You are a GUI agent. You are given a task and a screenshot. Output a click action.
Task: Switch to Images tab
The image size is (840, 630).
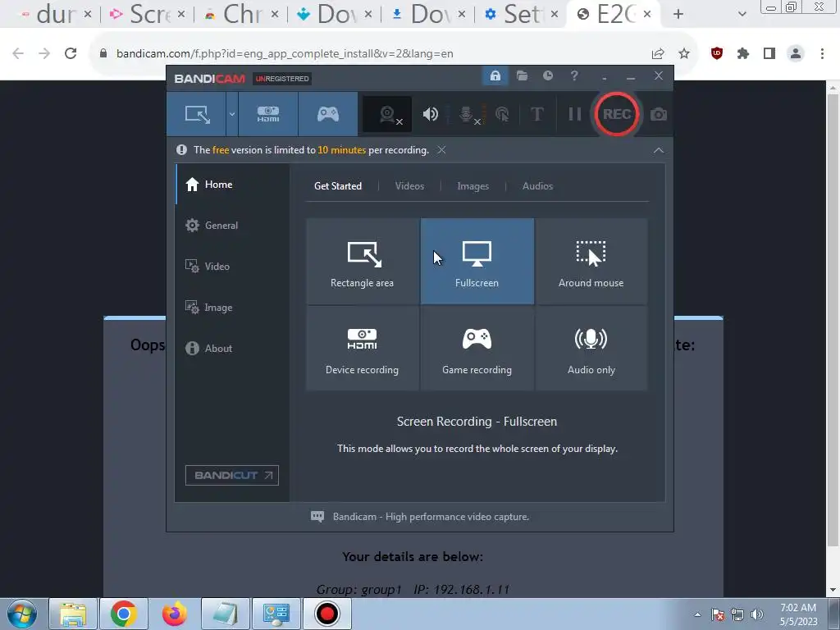coord(472,186)
